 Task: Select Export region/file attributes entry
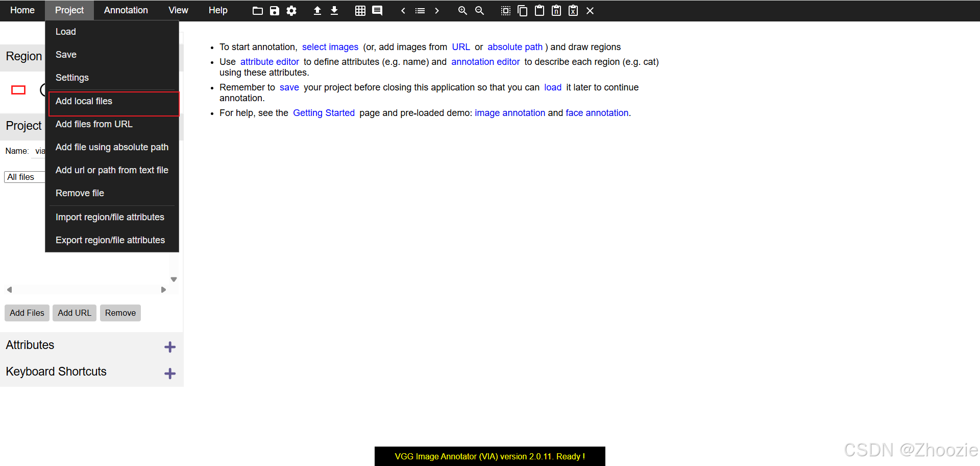(112, 240)
